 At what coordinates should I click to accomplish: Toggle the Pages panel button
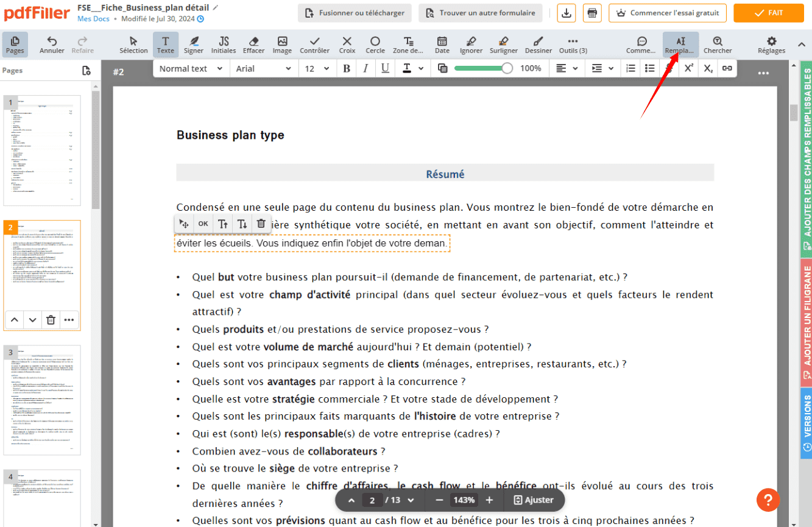pos(15,44)
